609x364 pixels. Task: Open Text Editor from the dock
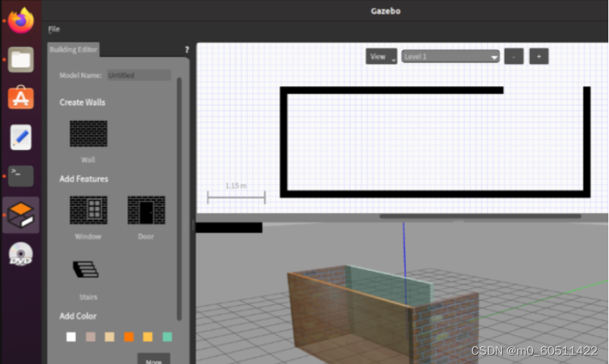tap(21, 138)
